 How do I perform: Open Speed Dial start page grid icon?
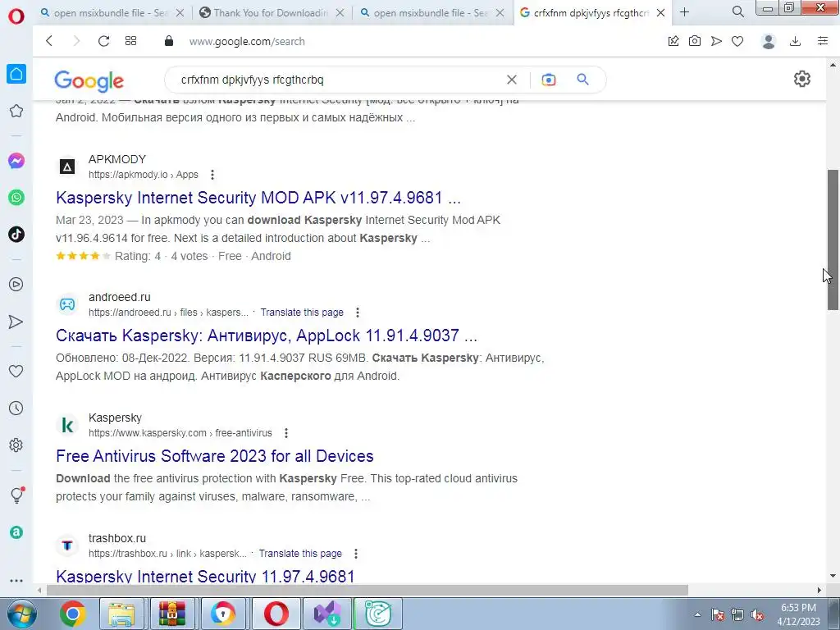pyautogui.click(x=130, y=41)
